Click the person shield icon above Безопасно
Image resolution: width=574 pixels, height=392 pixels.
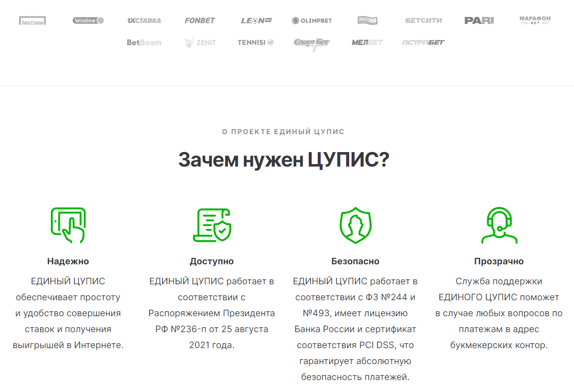pos(356,225)
